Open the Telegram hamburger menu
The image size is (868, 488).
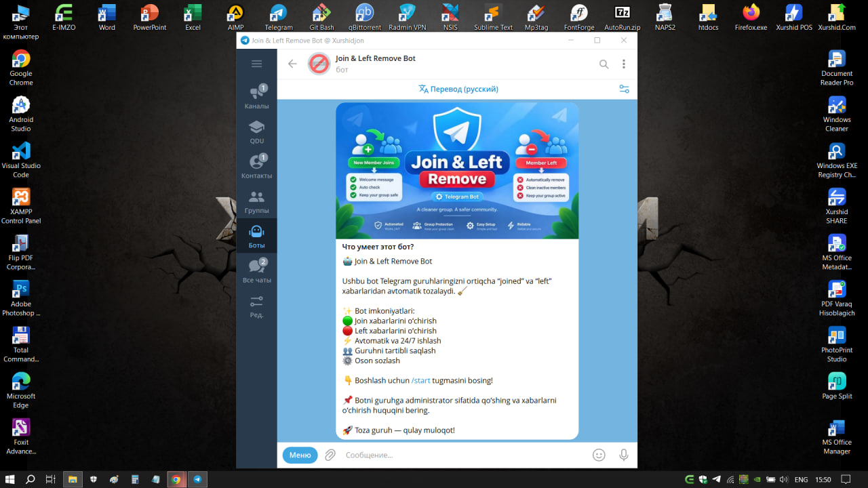(256, 64)
